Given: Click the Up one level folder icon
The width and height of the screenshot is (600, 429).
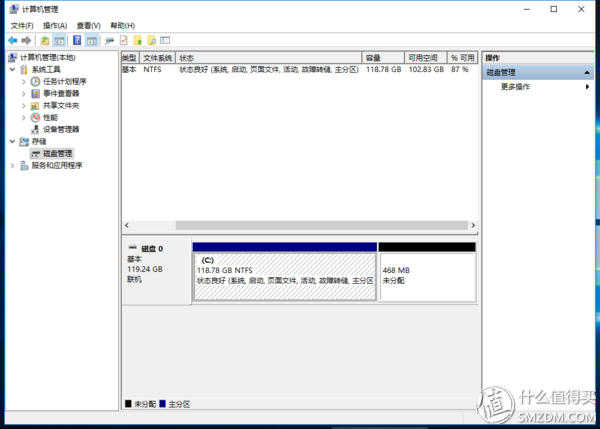Looking at the screenshot, I should tap(45, 40).
